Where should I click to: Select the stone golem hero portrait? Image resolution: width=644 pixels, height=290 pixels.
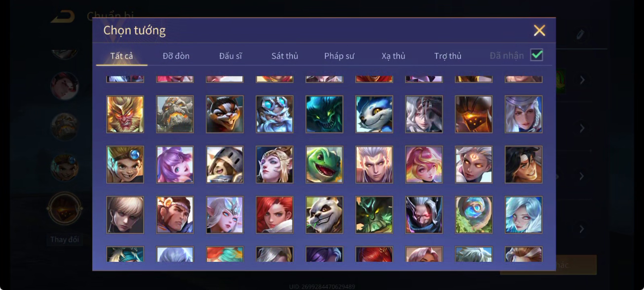coord(175,114)
